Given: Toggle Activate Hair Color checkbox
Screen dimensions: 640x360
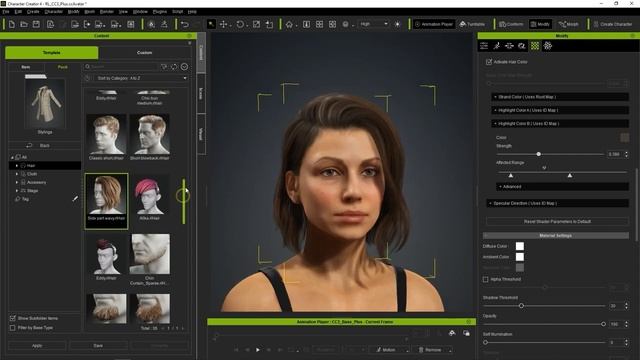Looking at the screenshot, I should (489, 62).
